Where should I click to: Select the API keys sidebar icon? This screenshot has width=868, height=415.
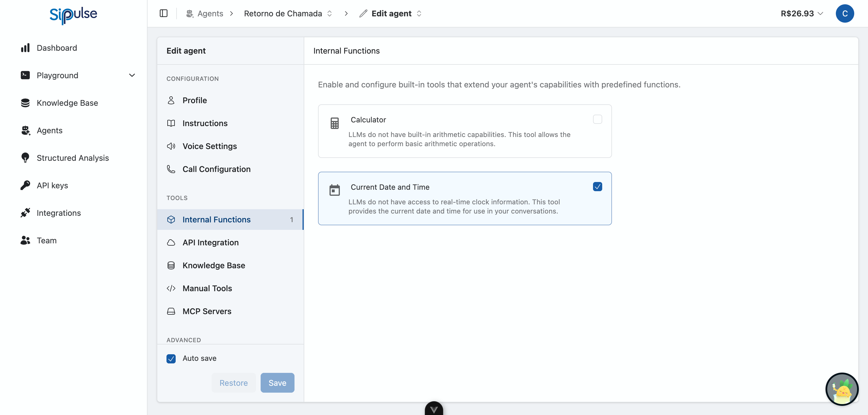(x=25, y=185)
